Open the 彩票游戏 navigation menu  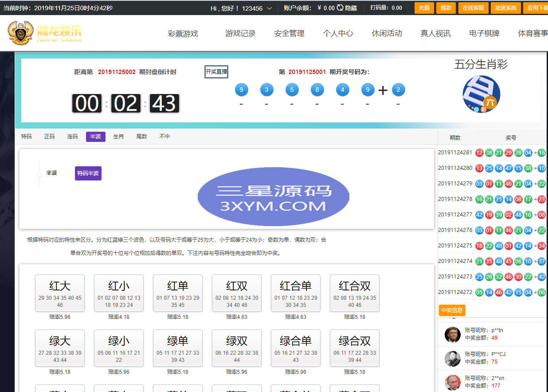[x=183, y=34]
